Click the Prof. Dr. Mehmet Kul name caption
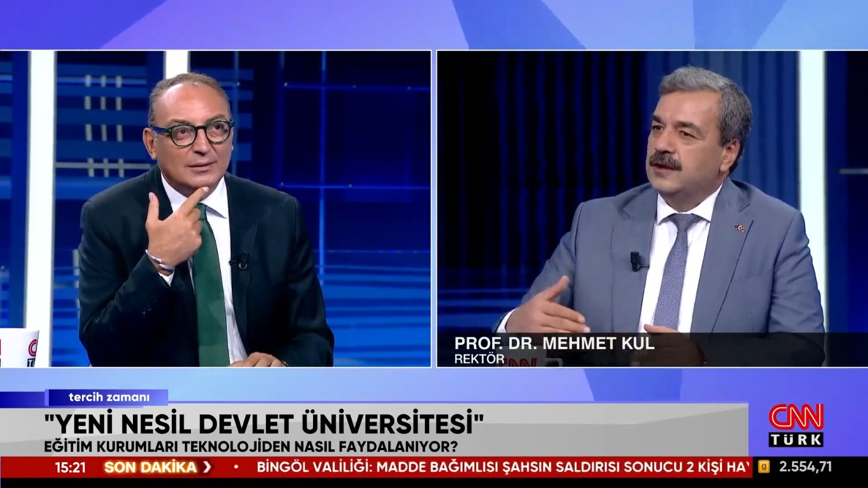 pos(554,343)
